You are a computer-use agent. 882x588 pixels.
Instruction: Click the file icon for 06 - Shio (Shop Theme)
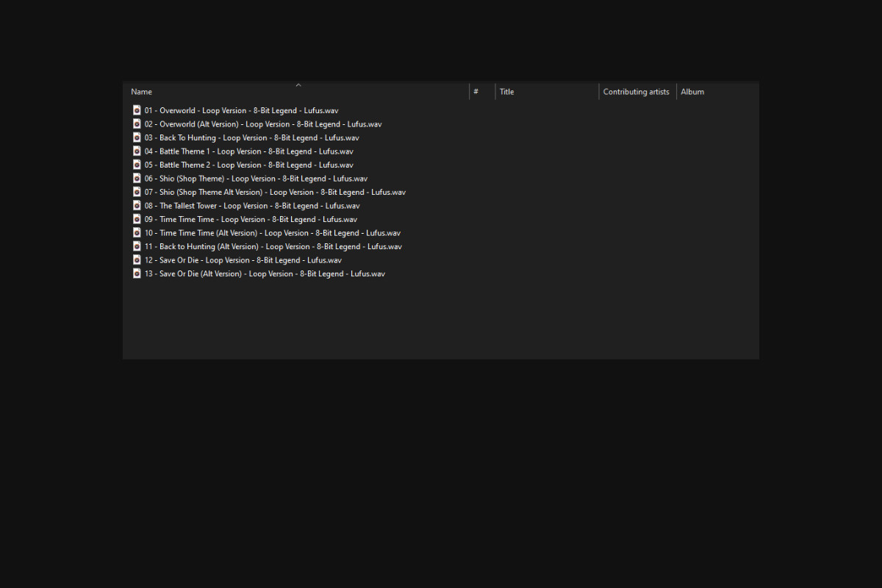click(136, 179)
